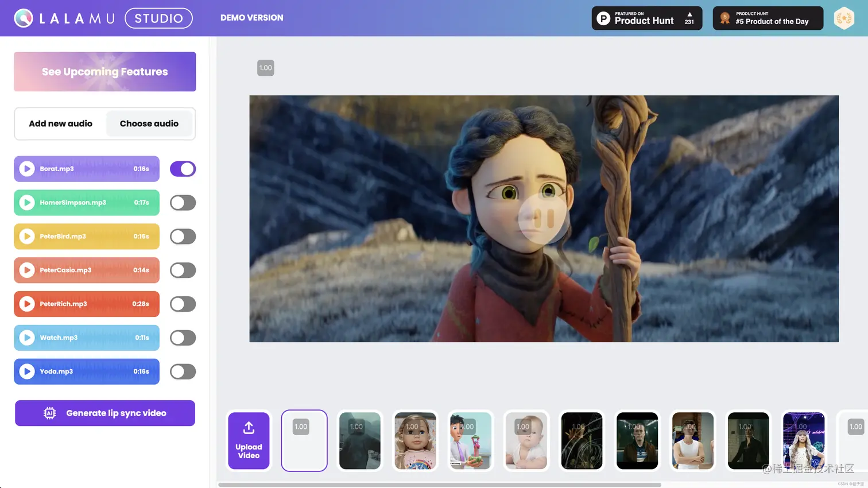The image size is (868, 488).
Task: Click the horizontal thumbnail scrollbar
Action: pos(440,485)
